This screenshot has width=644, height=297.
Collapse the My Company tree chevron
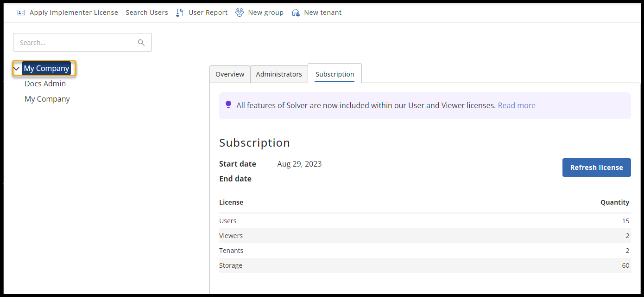pyautogui.click(x=17, y=69)
